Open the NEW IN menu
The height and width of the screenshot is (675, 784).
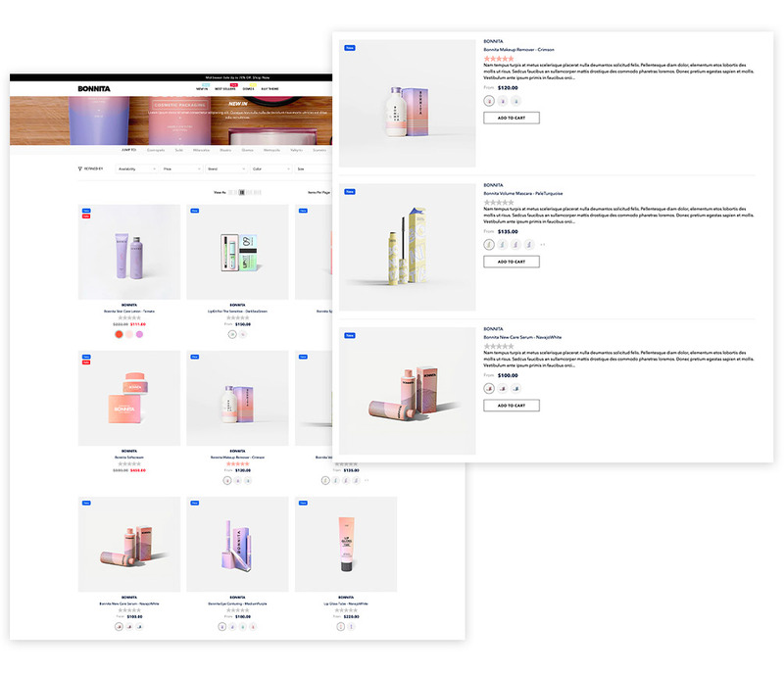click(202, 86)
